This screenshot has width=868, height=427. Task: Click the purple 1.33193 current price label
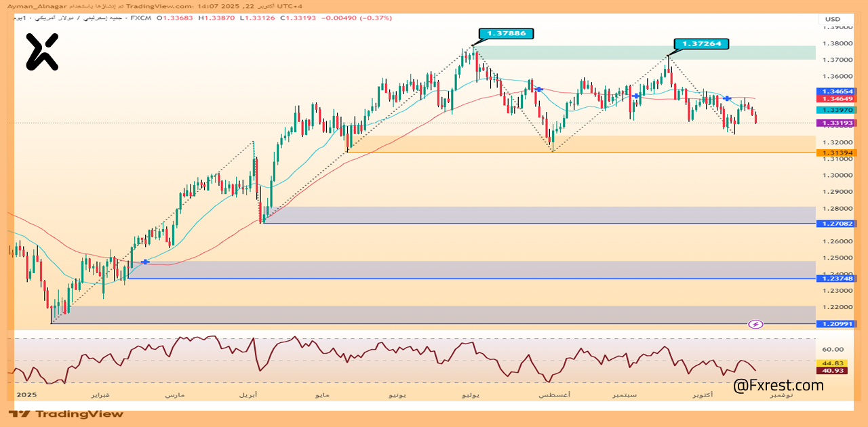click(x=837, y=123)
